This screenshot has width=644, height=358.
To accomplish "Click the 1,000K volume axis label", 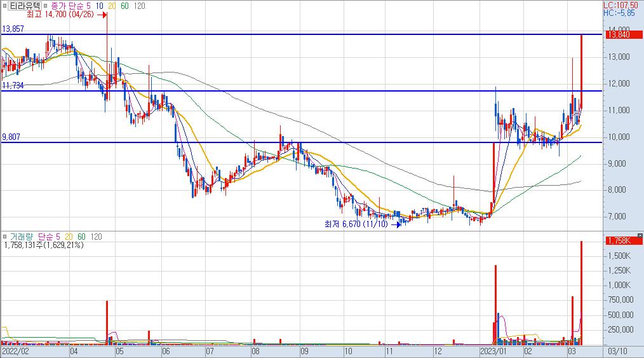I will pos(619,285).
